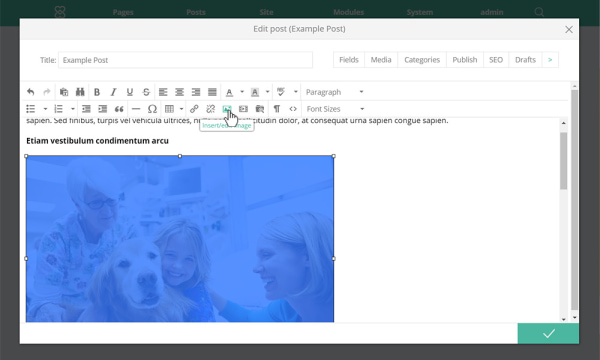
Task: Open the Posts menu
Action: pos(196,12)
